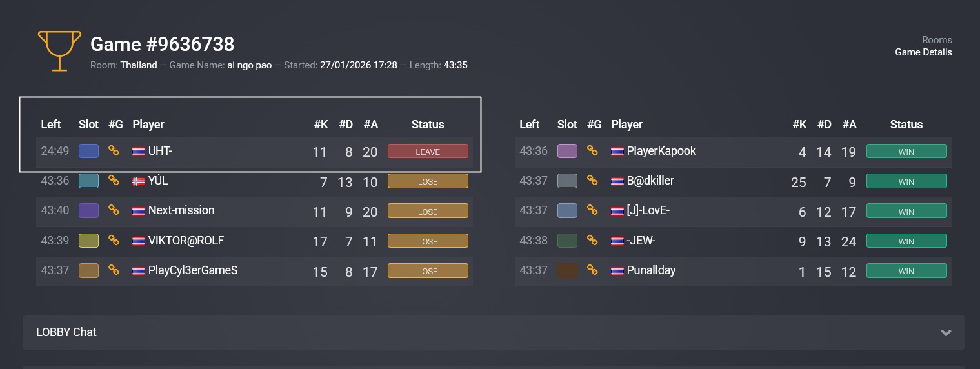Click the WIN status badge for -JEW-
Image resolution: width=980 pixels, height=369 pixels.
pyautogui.click(x=906, y=241)
